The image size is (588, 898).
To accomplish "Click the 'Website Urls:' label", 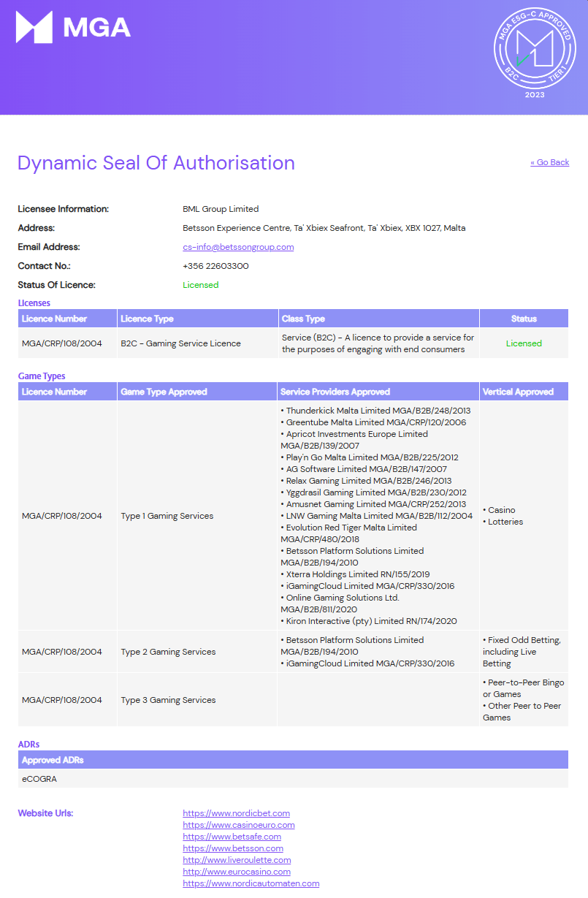I will coord(45,813).
